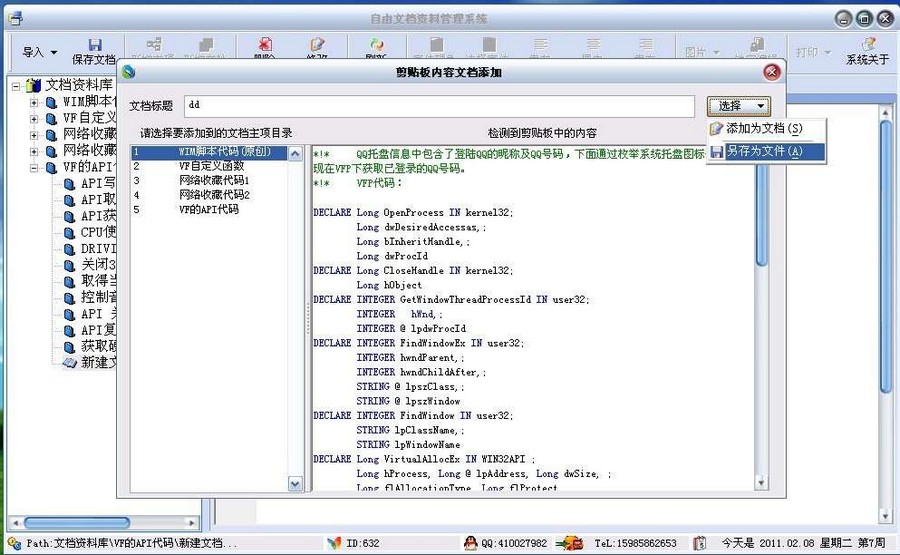Click the greyed tree-structure toolbar icon
The image size is (900, 555).
click(153, 44)
